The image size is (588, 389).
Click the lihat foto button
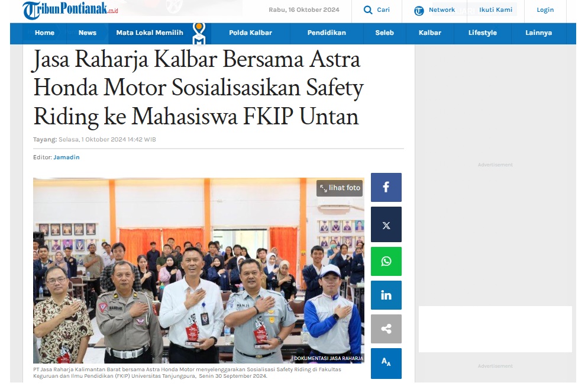pos(340,188)
